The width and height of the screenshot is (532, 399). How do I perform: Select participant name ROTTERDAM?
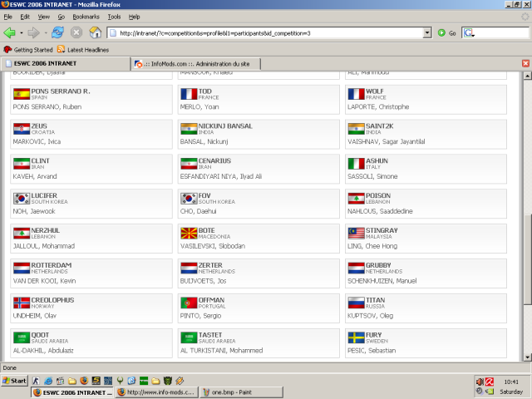point(52,265)
